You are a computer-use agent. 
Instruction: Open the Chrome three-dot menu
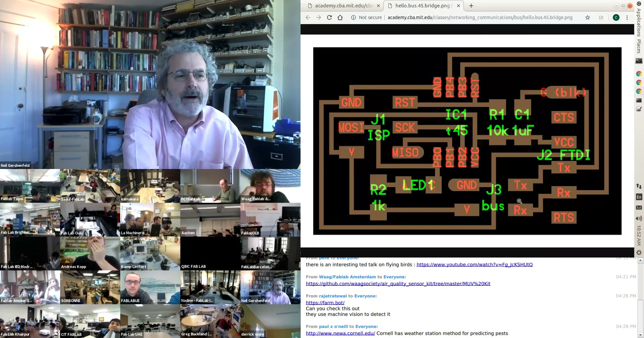click(627, 17)
